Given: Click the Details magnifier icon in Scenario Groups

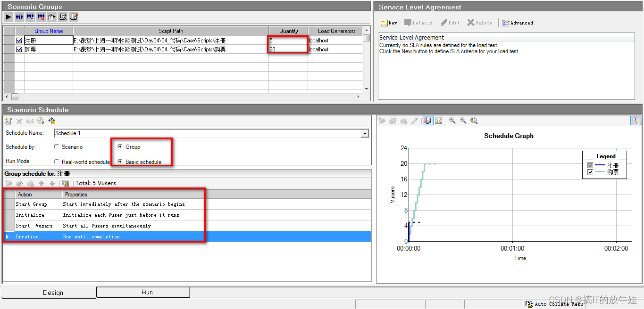Looking at the screenshot, I should tap(63, 17).
